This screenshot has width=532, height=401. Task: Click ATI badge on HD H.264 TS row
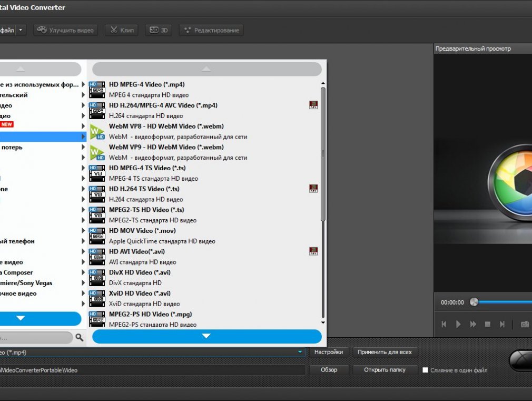pos(313,189)
